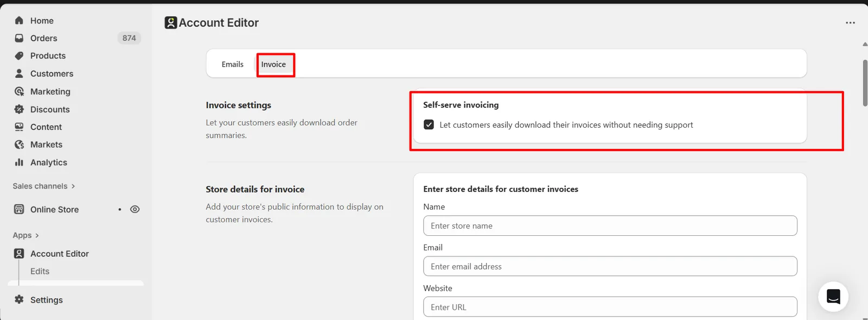The image size is (868, 320).
Task: Click the Discounts percent badge icon
Action: tap(19, 109)
